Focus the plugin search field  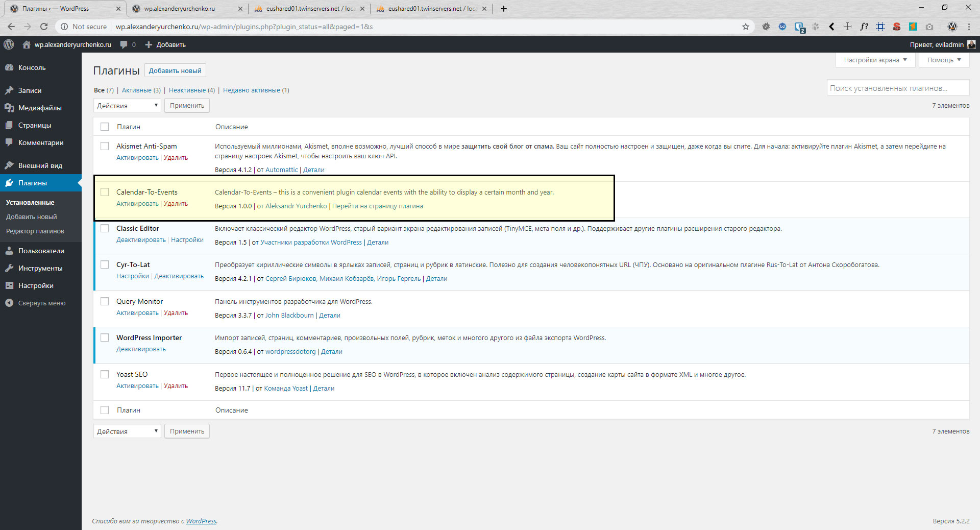tap(898, 88)
